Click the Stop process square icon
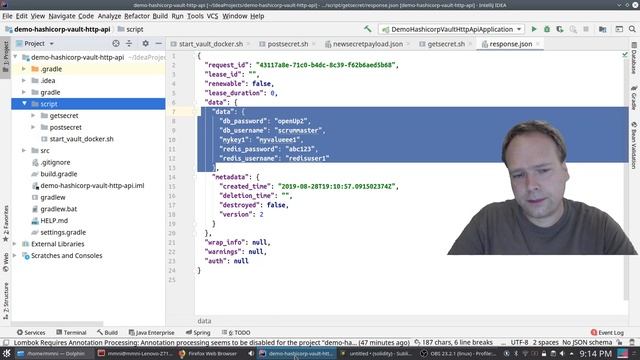This screenshot has height=360, width=640. tap(586, 29)
